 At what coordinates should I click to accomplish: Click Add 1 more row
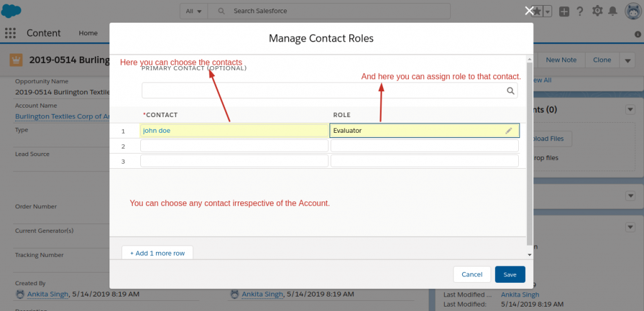tap(157, 253)
